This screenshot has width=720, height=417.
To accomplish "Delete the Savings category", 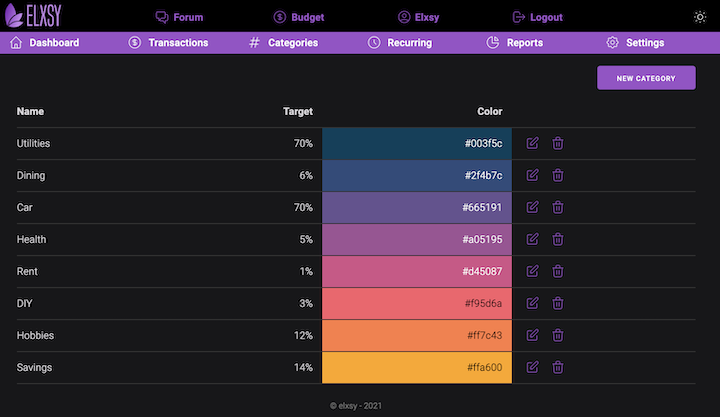I will (x=558, y=367).
